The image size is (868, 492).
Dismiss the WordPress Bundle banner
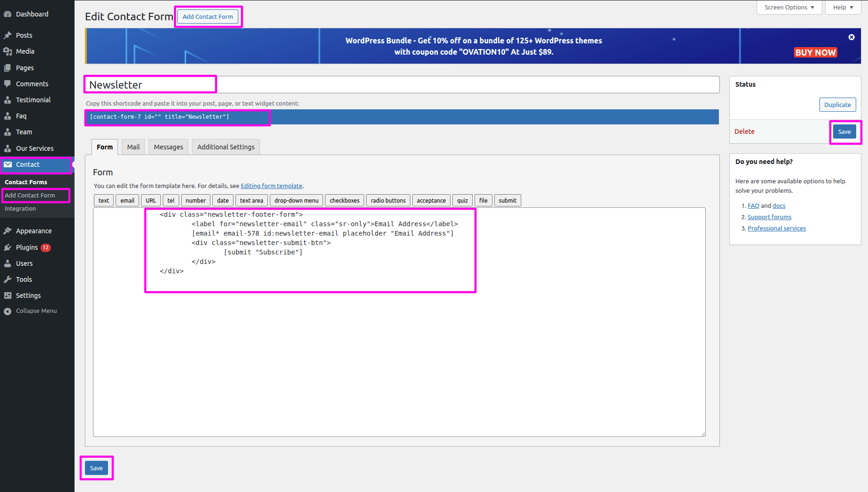[x=851, y=37]
